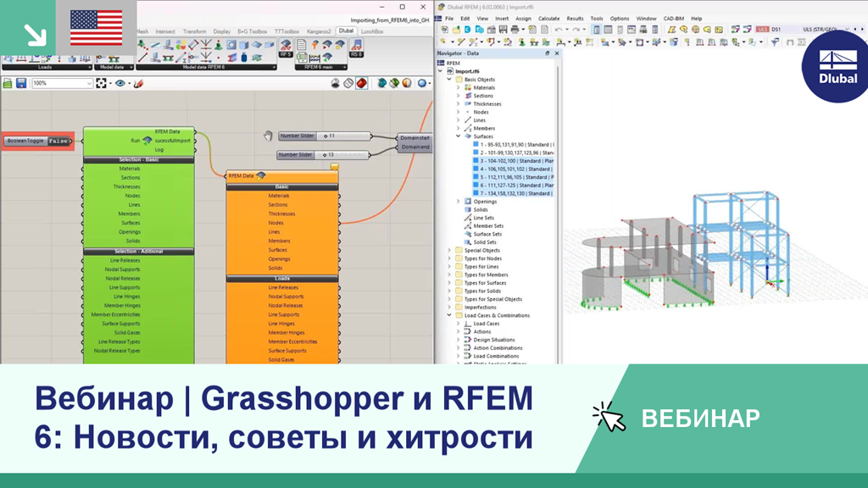Open the CAD-BIM menu in RFEM

674,19
